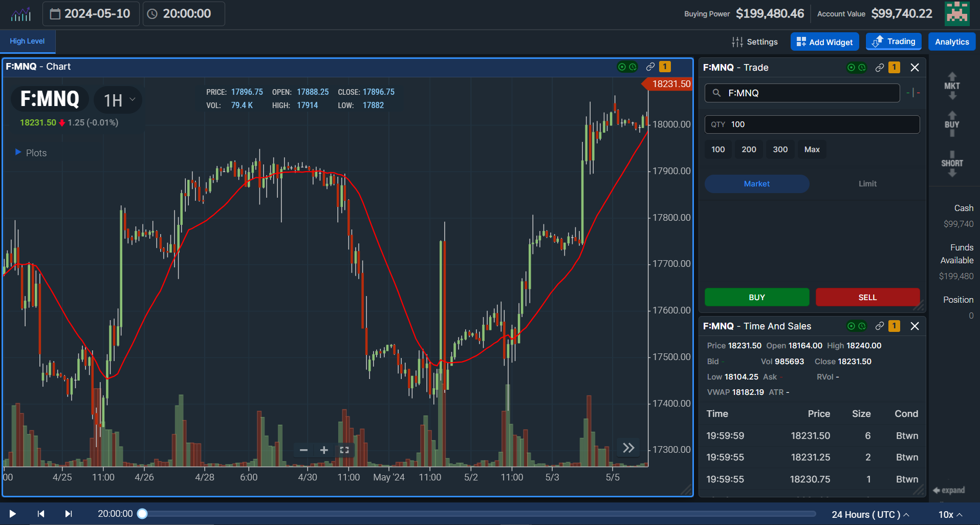Click the zoom-in plus icon on the chart
980x525 pixels.
click(x=323, y=450)
